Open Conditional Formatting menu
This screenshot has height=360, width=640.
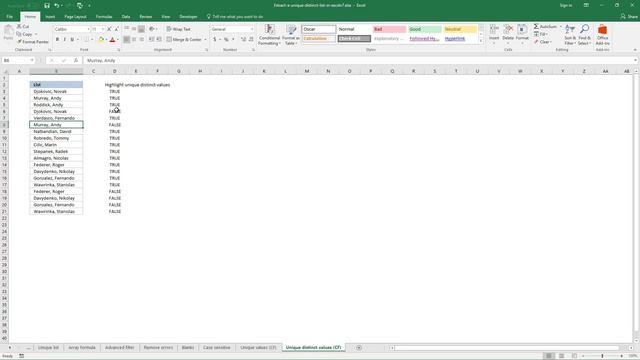(269, 35)
